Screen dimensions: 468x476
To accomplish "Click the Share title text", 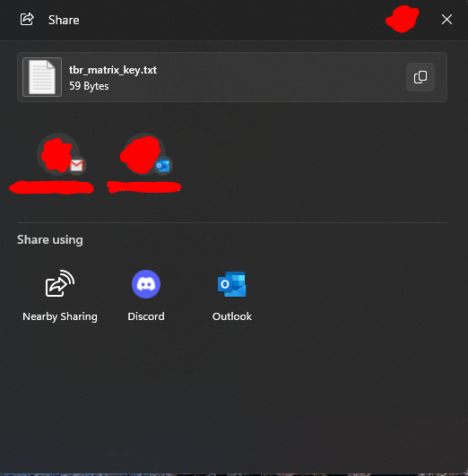I will click(64, 20).
